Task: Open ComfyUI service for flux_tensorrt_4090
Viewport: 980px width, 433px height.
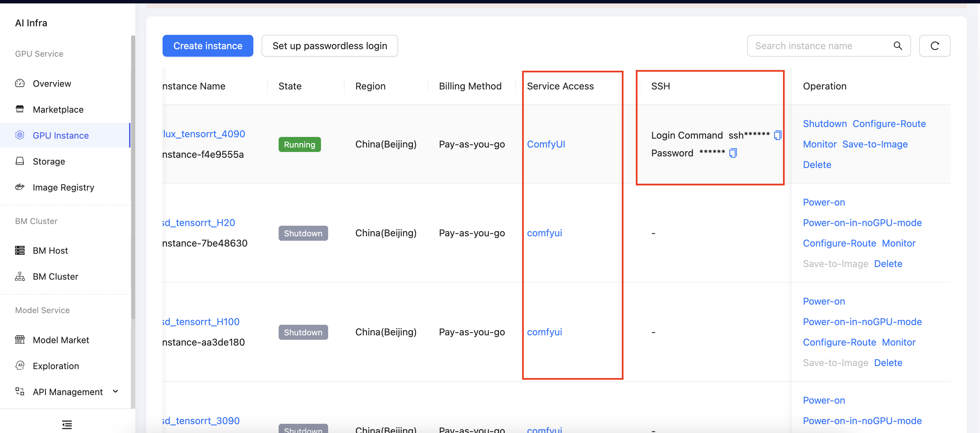Action: (546, 144)
